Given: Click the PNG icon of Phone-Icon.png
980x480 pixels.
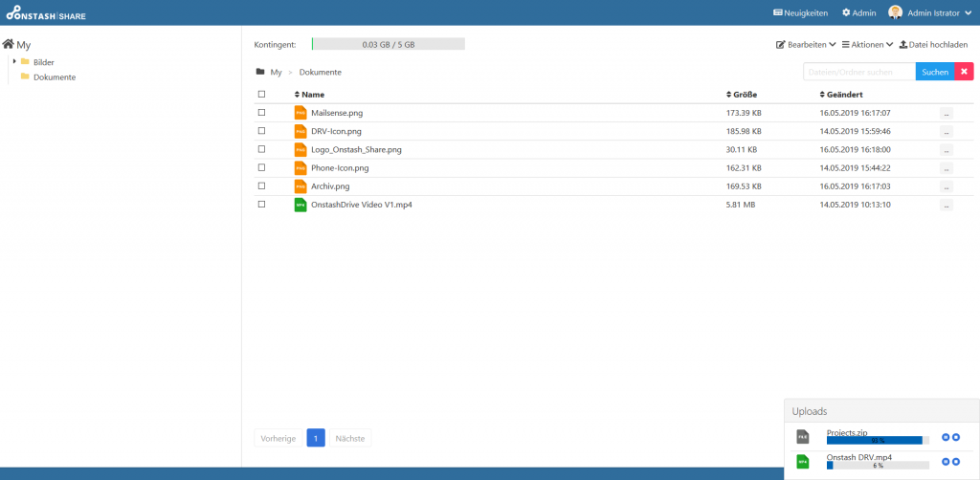Looking at the screenshot, I should point(301,168).
